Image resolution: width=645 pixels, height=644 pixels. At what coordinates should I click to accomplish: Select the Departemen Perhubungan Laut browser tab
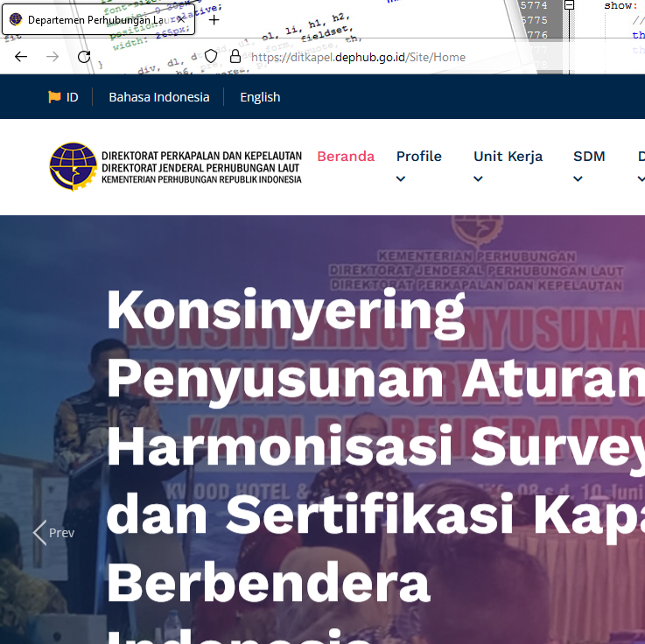click(98, 20)
